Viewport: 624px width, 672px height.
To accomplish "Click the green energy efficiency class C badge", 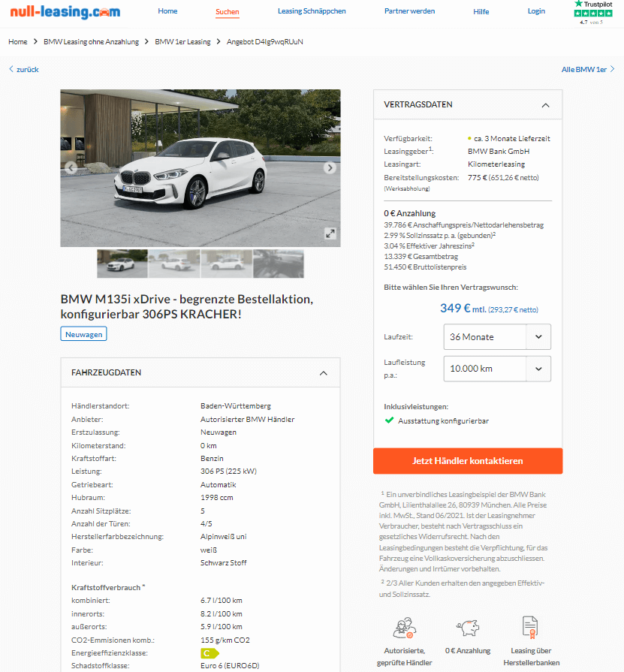I will point(210,653).
